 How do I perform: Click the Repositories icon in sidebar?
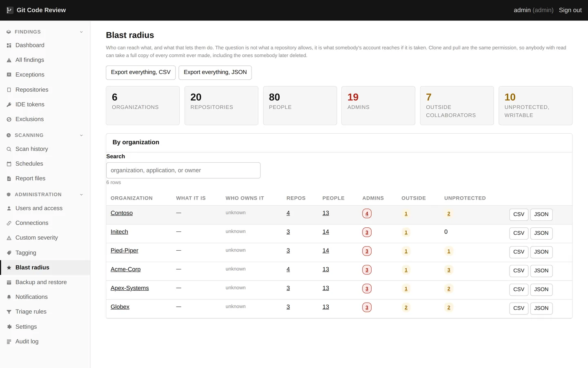pyautogui.click(x=9, y=90)
